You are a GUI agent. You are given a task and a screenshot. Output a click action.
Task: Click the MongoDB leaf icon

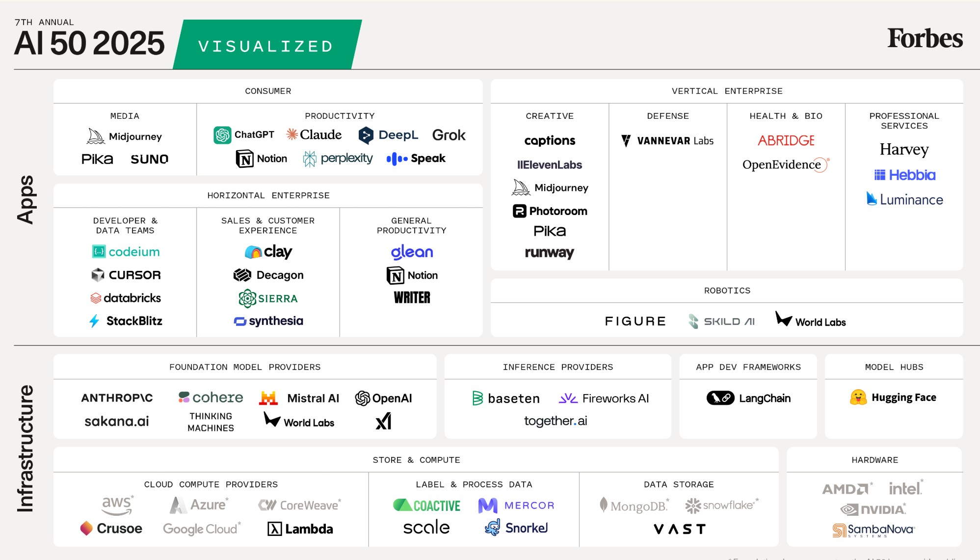coord(604,505)
